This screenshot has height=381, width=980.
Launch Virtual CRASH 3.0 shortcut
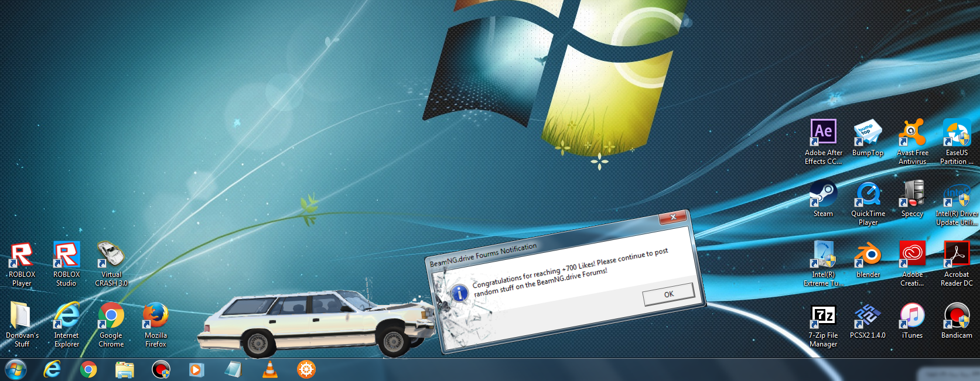click(111, 264)
